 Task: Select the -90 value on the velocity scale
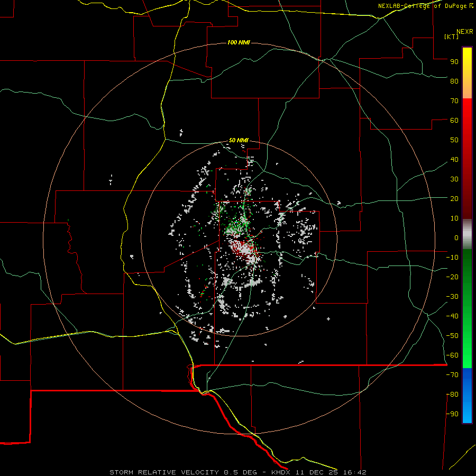[x=452, y=414]
